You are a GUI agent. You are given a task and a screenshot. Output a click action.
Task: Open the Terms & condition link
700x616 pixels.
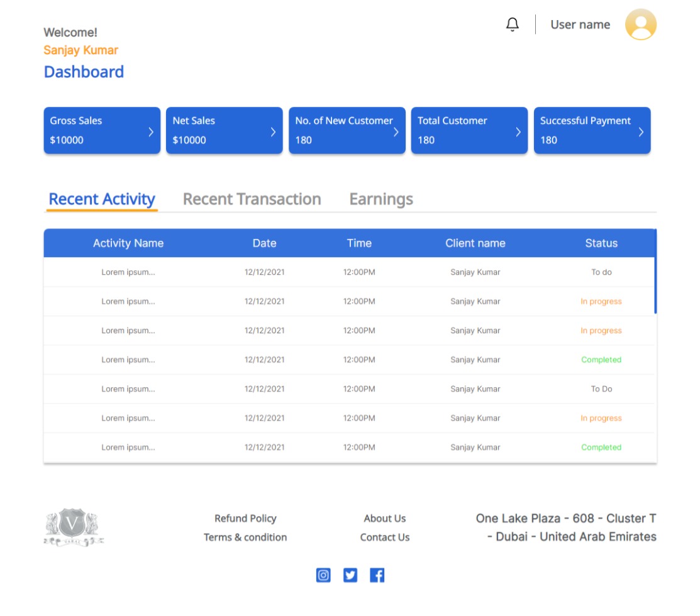coord(245,537)
